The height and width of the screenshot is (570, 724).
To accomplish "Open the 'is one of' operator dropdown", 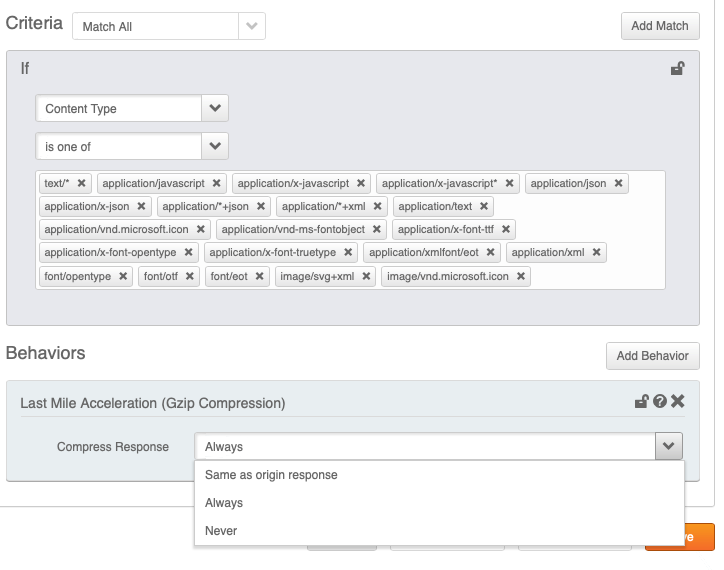I will pos(215,146).
